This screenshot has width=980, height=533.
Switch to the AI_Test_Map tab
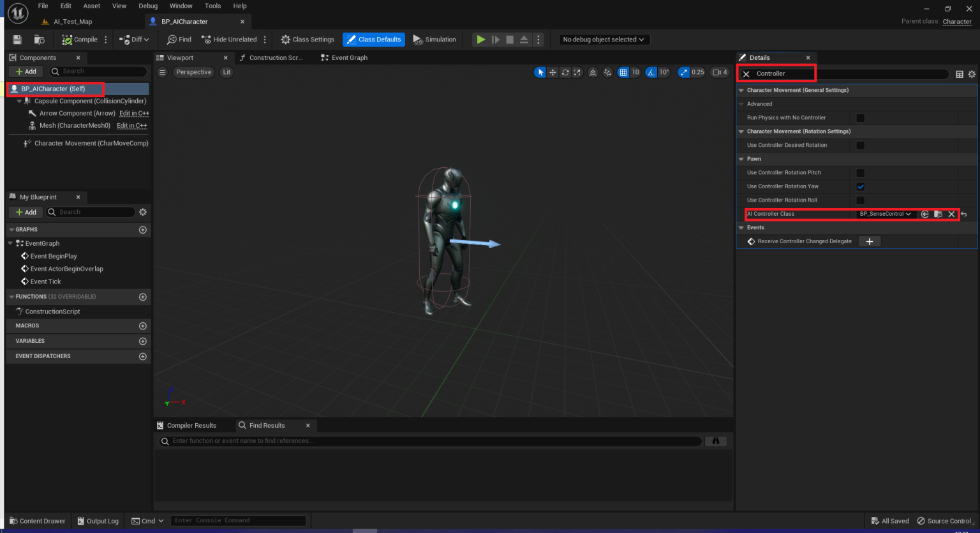point(72,21)
